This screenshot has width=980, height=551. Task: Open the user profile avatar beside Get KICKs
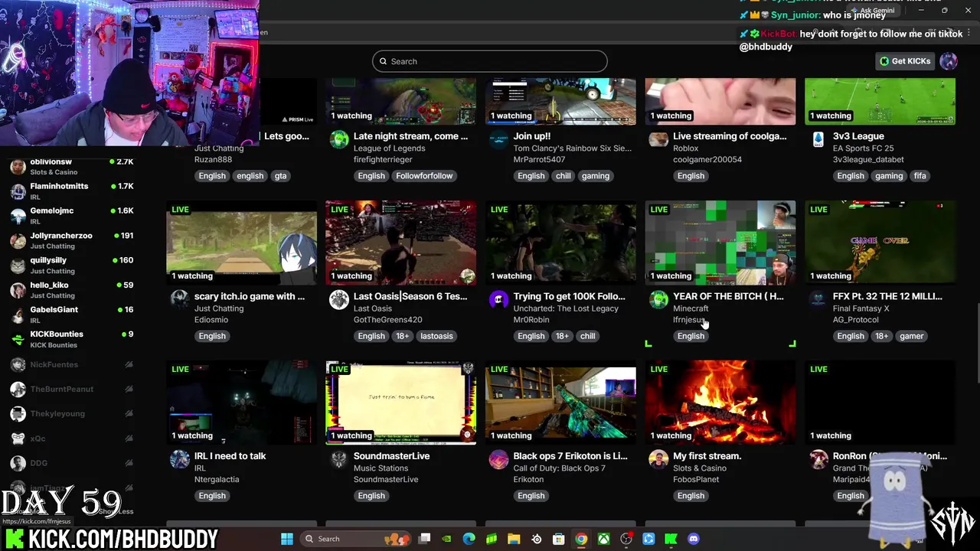point(949,61)
